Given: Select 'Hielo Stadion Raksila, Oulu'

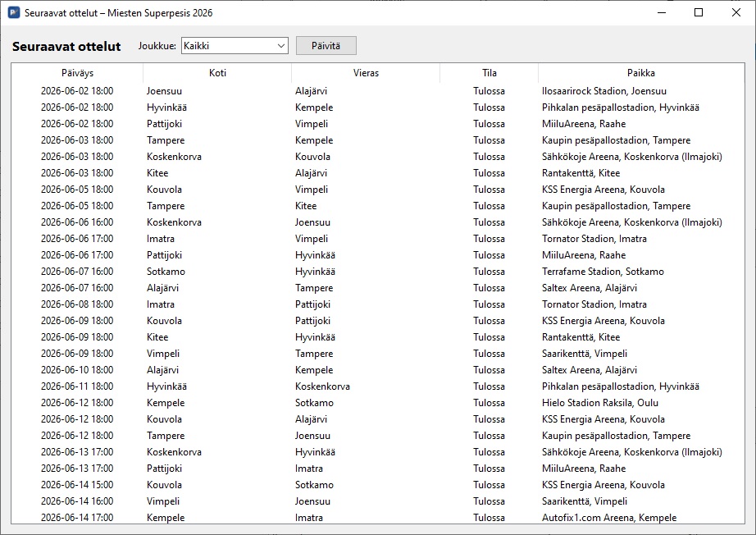Looking at the screenshot, I should pos(599,402).
